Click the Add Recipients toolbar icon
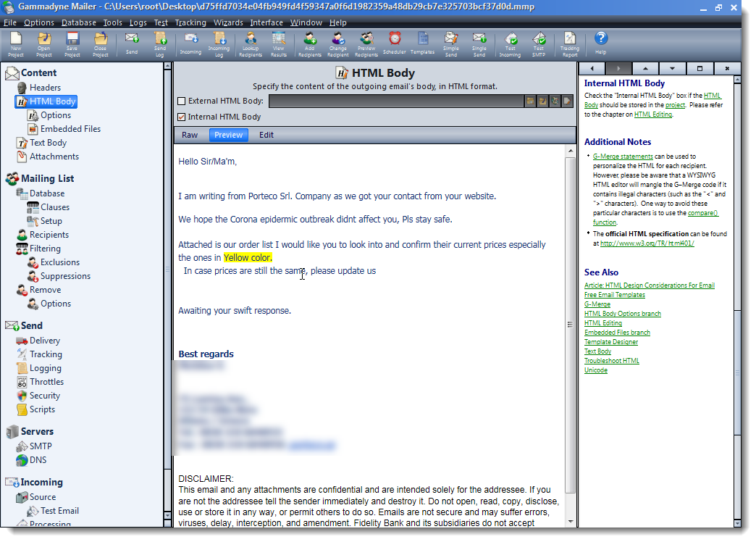 (309, 44)
